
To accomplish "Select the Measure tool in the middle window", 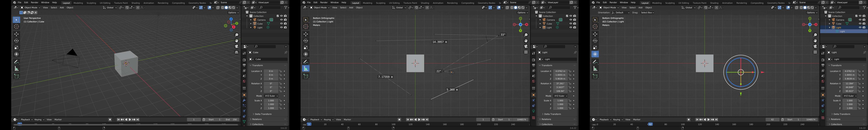I will point(306,69).
